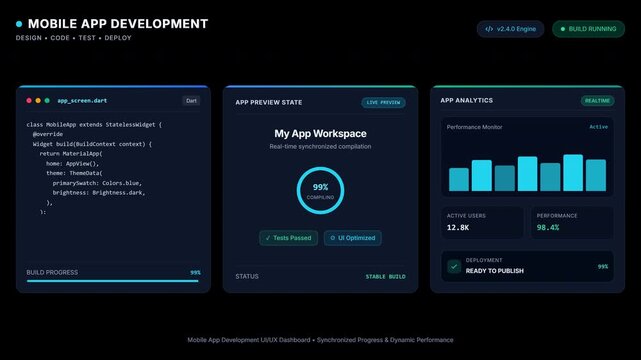Screen dimensions: 641x360
Task: Click the v2.4.0 Engine badge
Action: pyautogui.click(x=510, y=29)
